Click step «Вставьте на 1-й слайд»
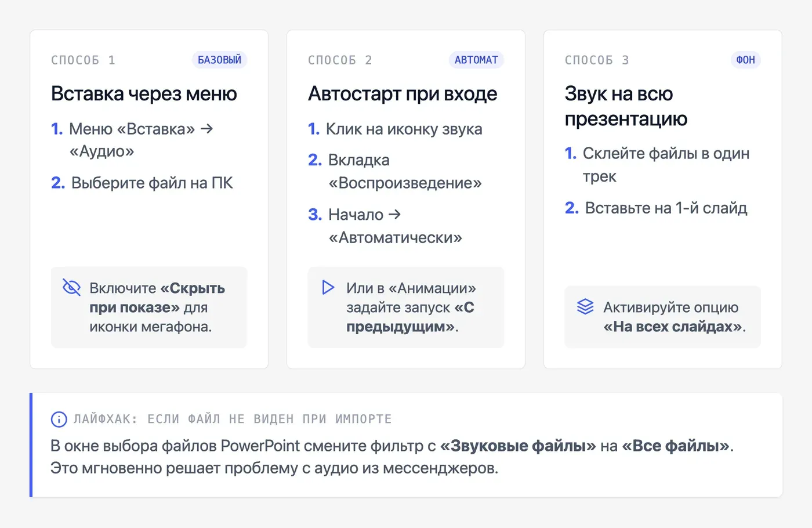The height and width of the screenshot is (528, 812). click(656, 208)
